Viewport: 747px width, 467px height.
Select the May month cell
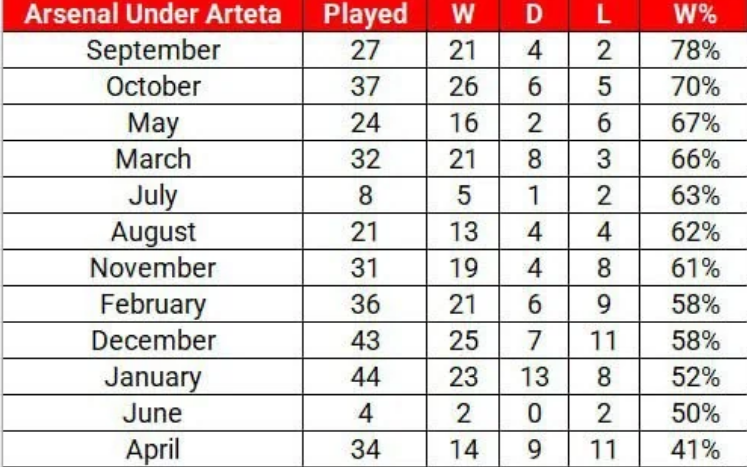pyautogui.click(x=153, y=122)
